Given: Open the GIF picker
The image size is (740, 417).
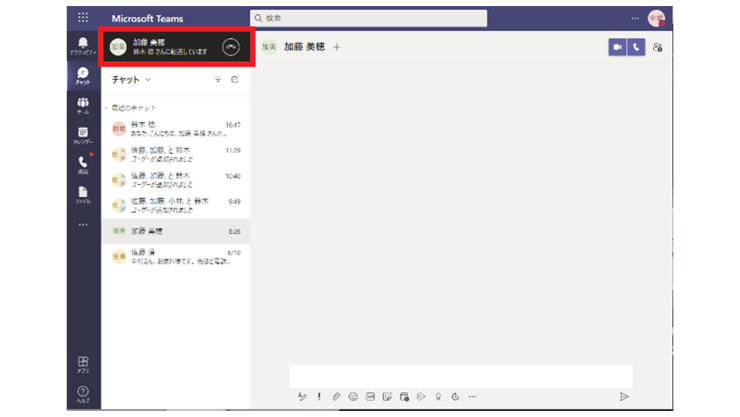Looking at the screenshot, I should pos(370,397).
